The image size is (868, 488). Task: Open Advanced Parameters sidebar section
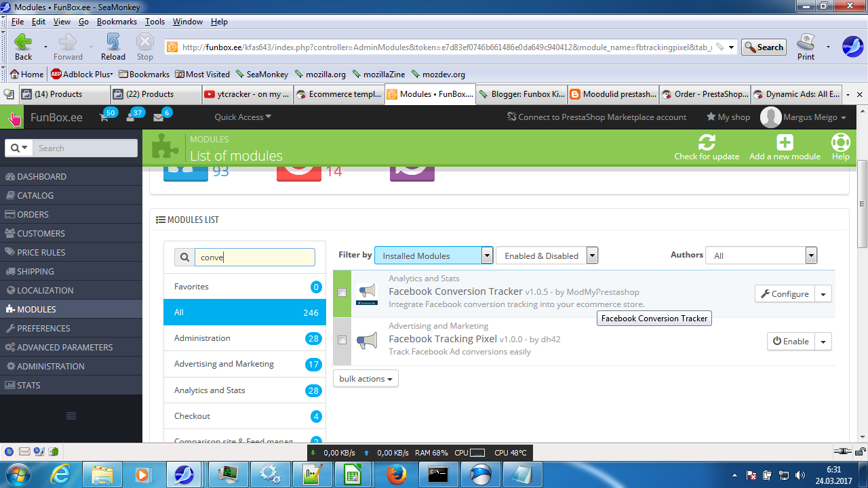point(71,347)
